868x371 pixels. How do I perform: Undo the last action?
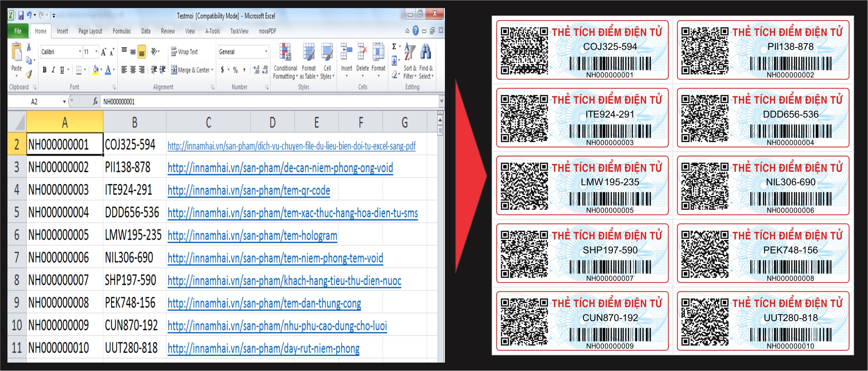(x=29, y=15)
